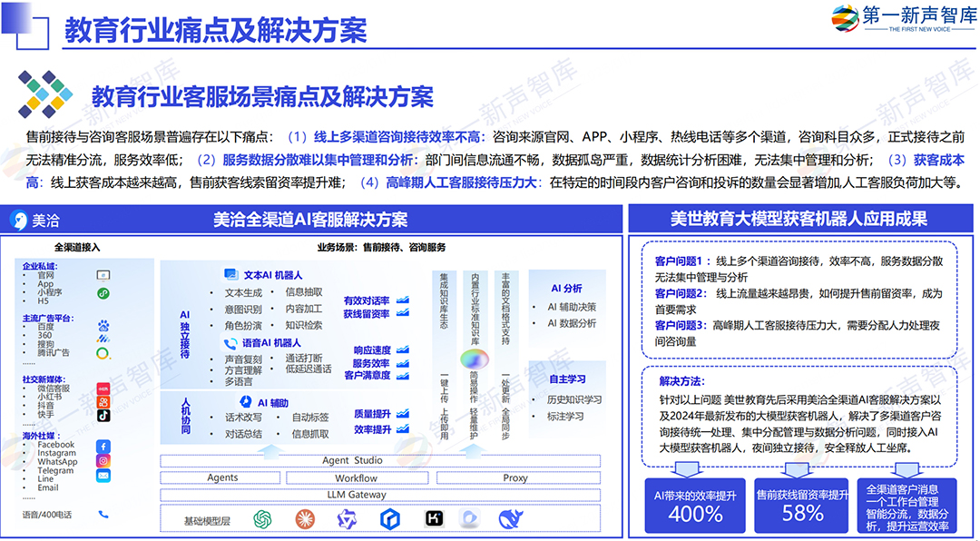Click the Baidu paw icon
Screen dimensions: 980x541
(x=103, y=325)
